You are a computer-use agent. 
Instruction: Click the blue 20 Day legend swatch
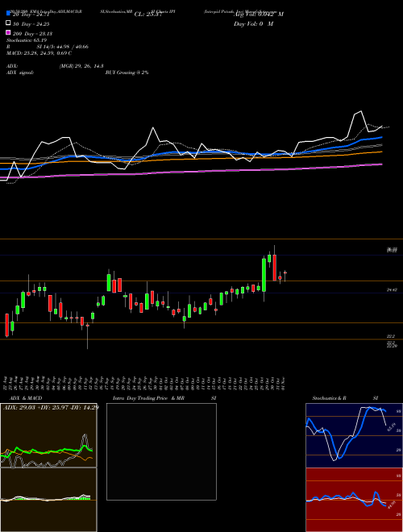tap(8, 14)
